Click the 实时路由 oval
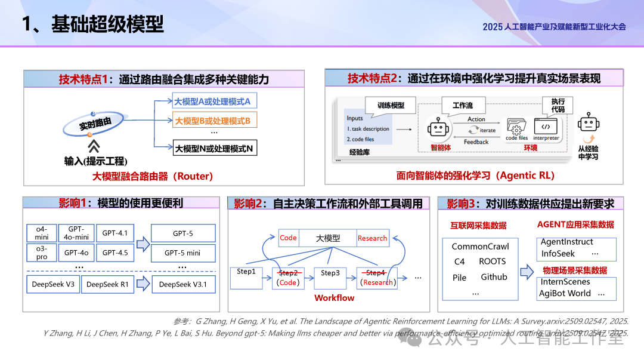The width and height of the screenshot is (644, 363). click(x=95, y=124)
